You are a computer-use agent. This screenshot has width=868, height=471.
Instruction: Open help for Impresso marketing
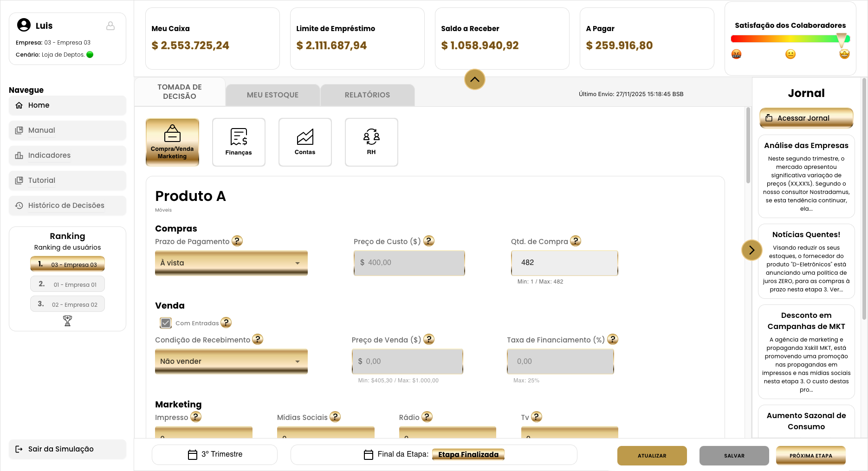(196, 417)
